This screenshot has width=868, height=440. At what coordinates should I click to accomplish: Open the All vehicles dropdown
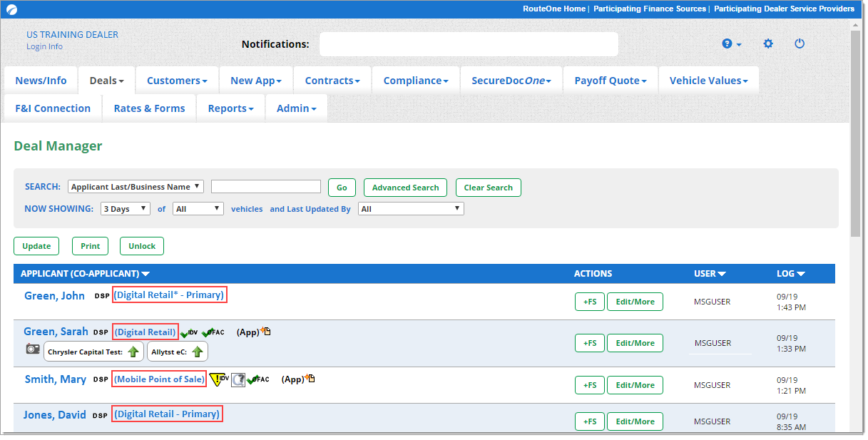(198, 209)
